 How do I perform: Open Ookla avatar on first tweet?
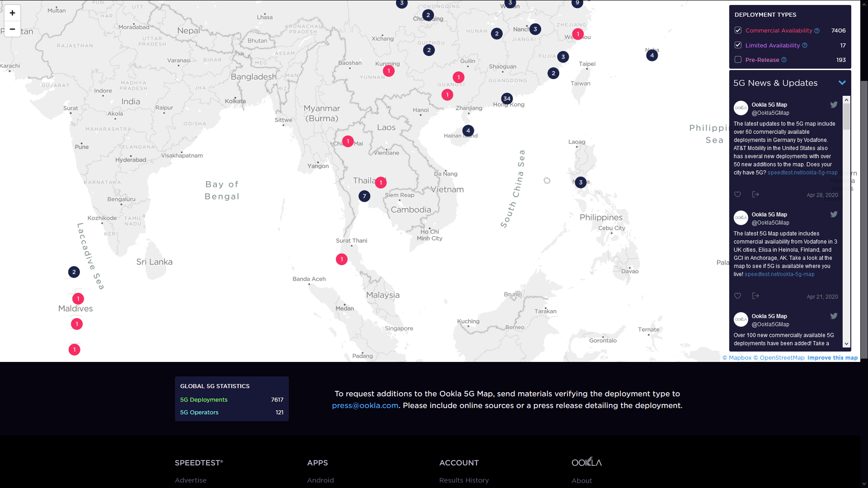click(741, 108)
